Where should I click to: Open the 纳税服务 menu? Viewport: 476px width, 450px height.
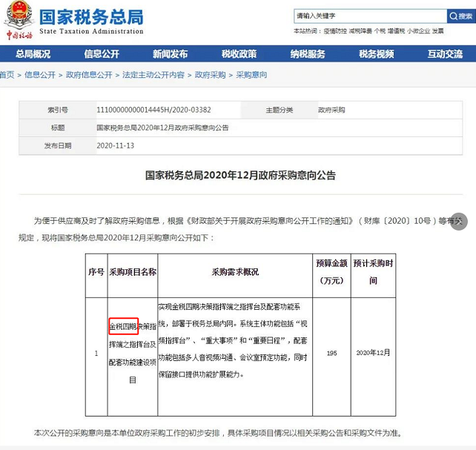pyautogui.click(x=308, y=54)
